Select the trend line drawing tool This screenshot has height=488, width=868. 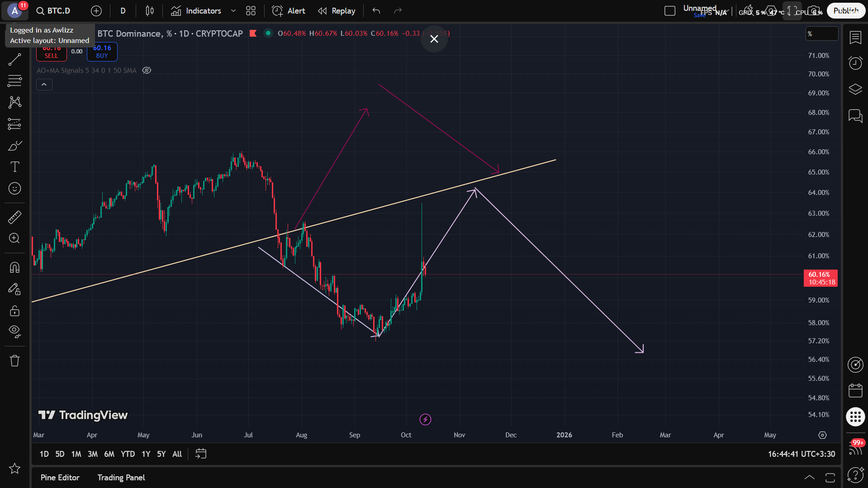coord(14,59)
